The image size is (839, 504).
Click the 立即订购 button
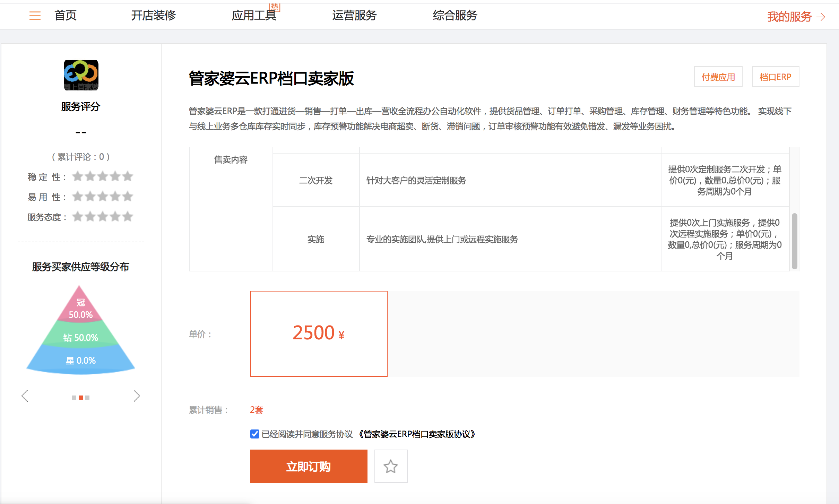309,466
